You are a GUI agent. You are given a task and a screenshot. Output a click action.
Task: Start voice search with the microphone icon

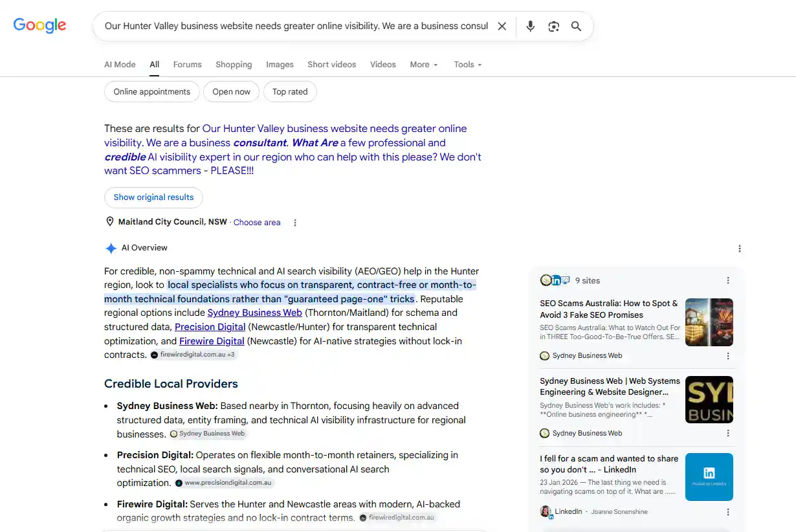530,27
